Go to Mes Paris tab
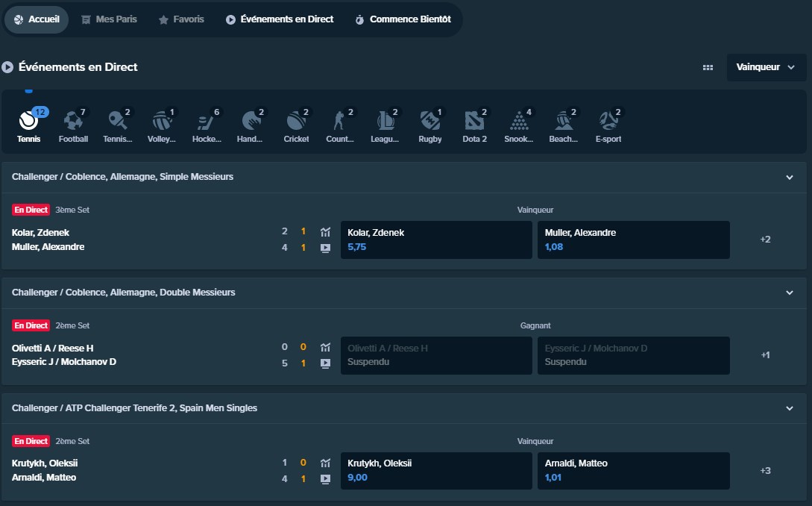The height and width of the screenshot is (506, 812). pos(109,19)
